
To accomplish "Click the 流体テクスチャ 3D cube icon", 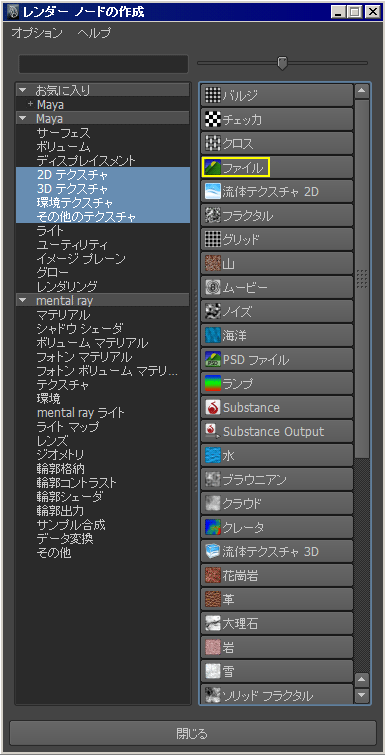I will (x=212, y=551).
